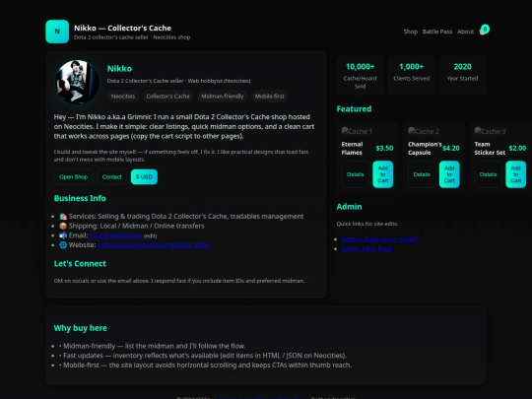This screenshot has width=532, height=399.
Task: Click the Cache 2 product image
Action: click(x=424, y=131)
